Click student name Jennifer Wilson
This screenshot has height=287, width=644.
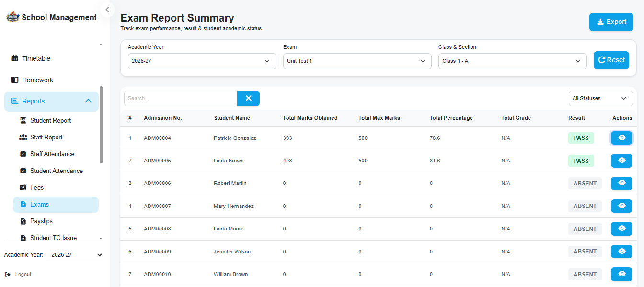(232, 252)
